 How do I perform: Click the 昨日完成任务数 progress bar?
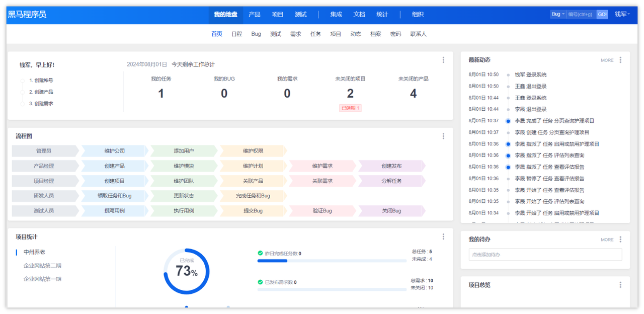(x=332, y=261)
